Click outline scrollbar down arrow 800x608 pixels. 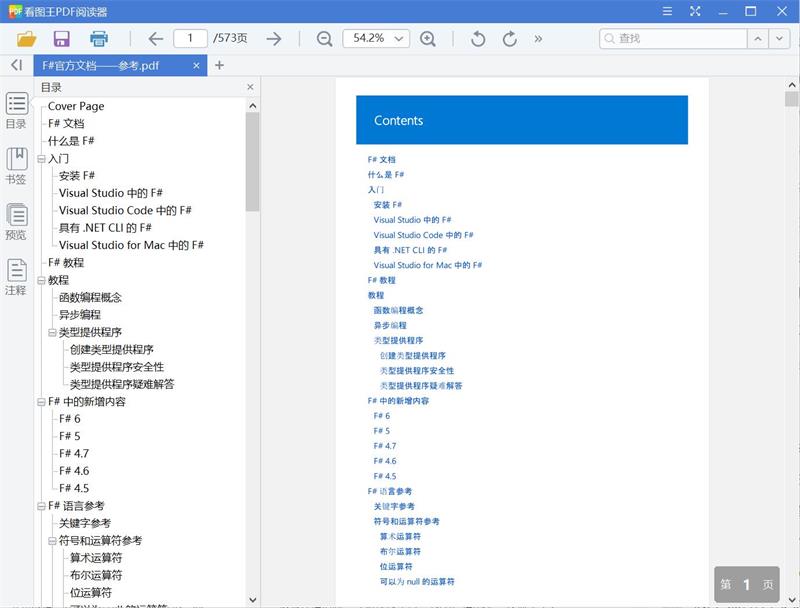click(x=252, y=599)
